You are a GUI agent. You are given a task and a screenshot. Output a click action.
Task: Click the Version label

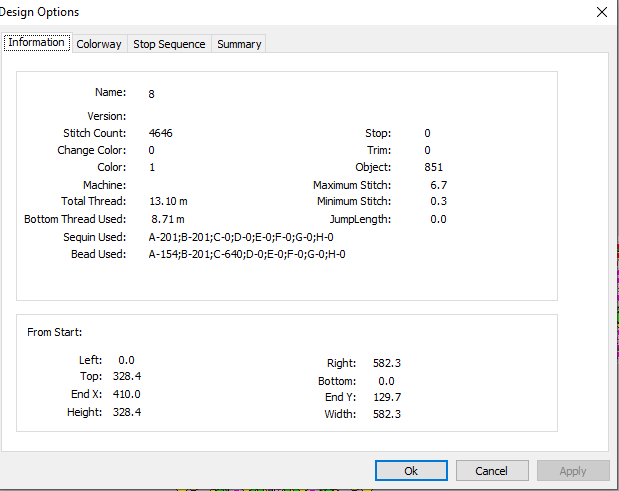[107, 116]
